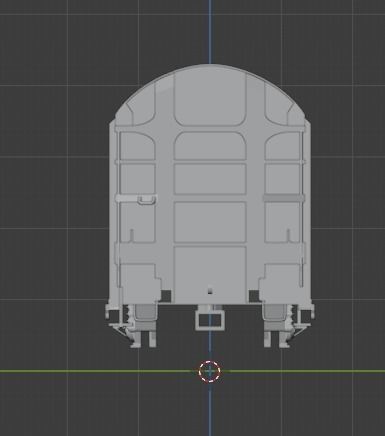Click the rectangular coupler frame under the wagon

pyautogui.click(x=210, y=321)
